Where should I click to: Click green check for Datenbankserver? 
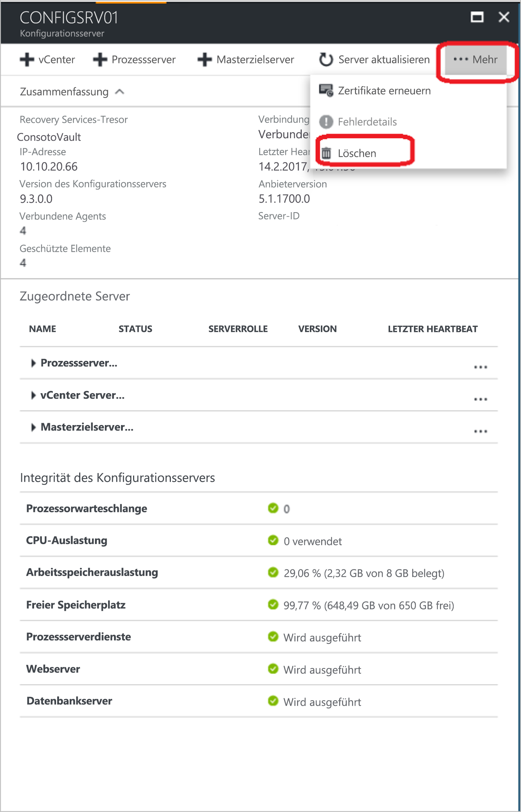pos(273,701)
